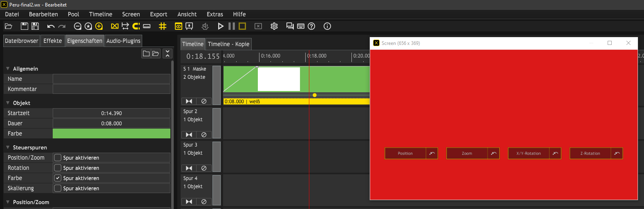Viewport: 644px width, 209px height.
Task: Click the Dauer value 0:08.000
Action: [112, 123]
